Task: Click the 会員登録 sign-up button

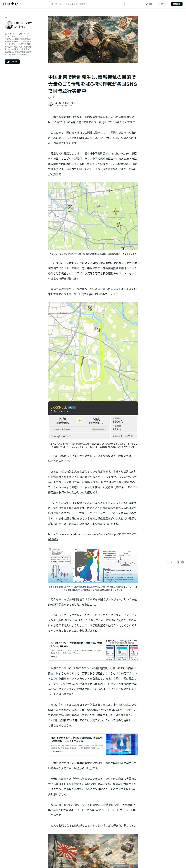Action: (x=177, y=4)
